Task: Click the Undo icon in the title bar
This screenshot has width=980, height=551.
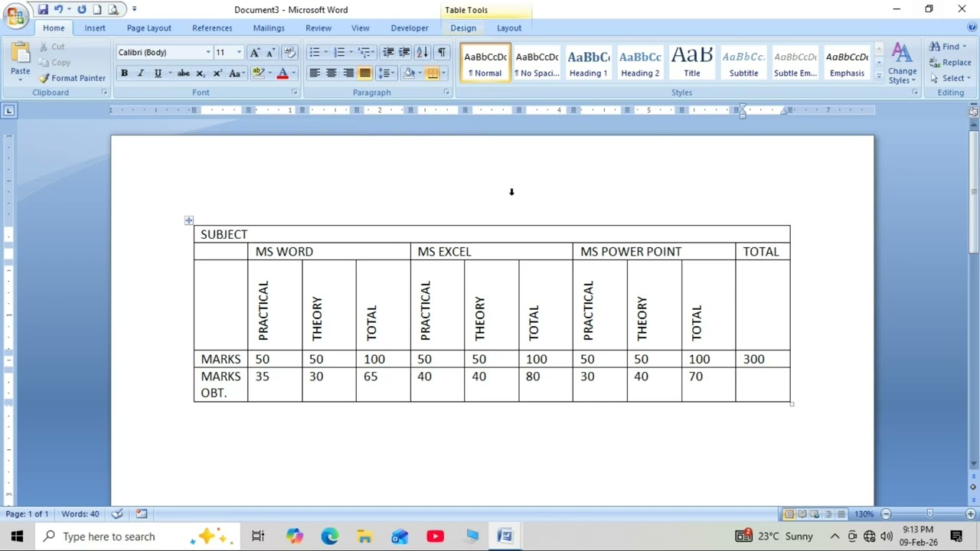Action: (x=58, y=10)
